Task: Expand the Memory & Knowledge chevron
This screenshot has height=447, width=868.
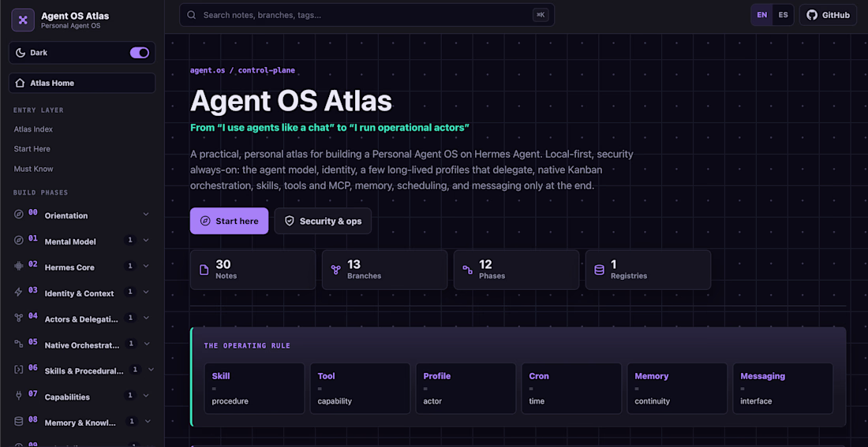Action: pos(148,421)
